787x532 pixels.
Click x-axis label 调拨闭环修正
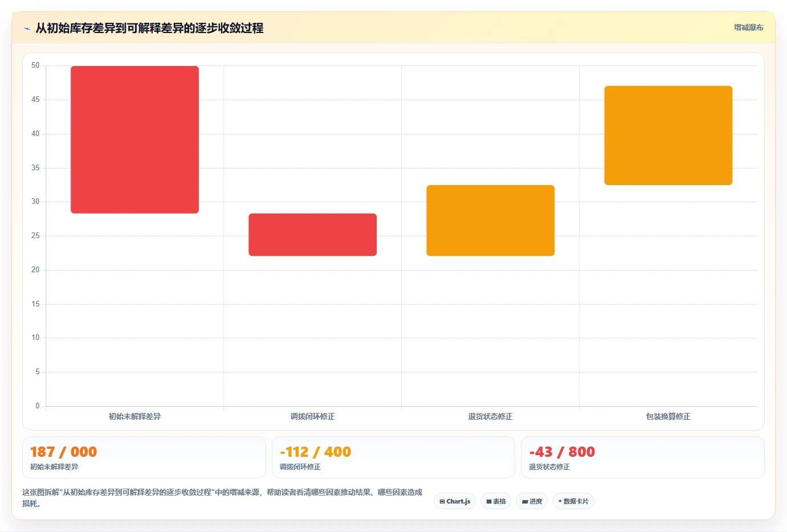click(312, 416)
